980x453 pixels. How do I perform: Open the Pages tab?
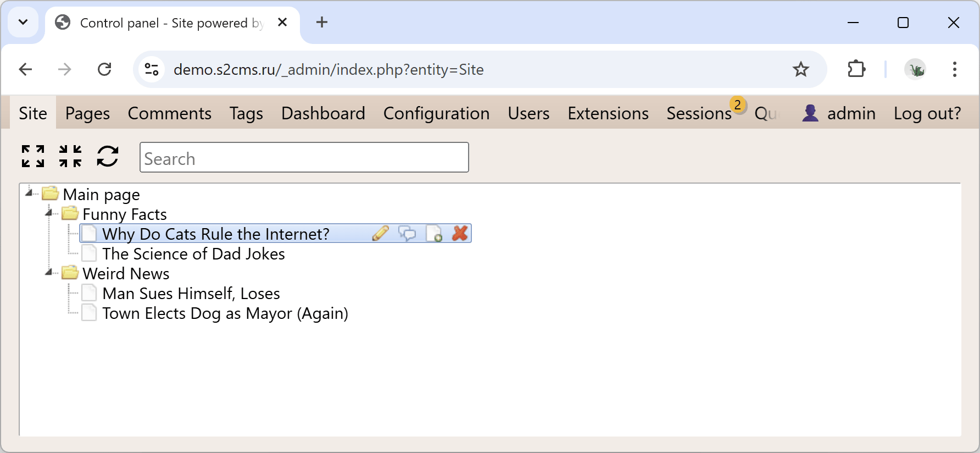click(87, 113)
